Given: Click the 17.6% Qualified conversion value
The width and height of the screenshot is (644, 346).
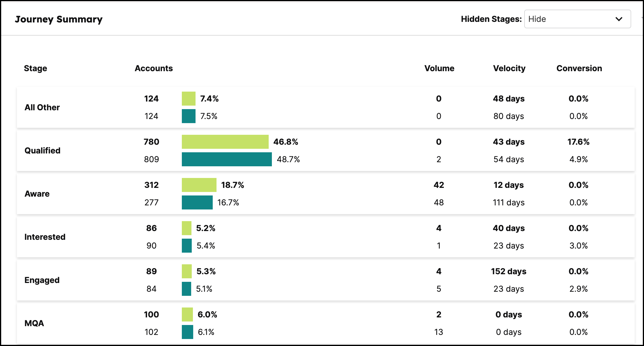Looking at the screenshot, I should (578, 142).
